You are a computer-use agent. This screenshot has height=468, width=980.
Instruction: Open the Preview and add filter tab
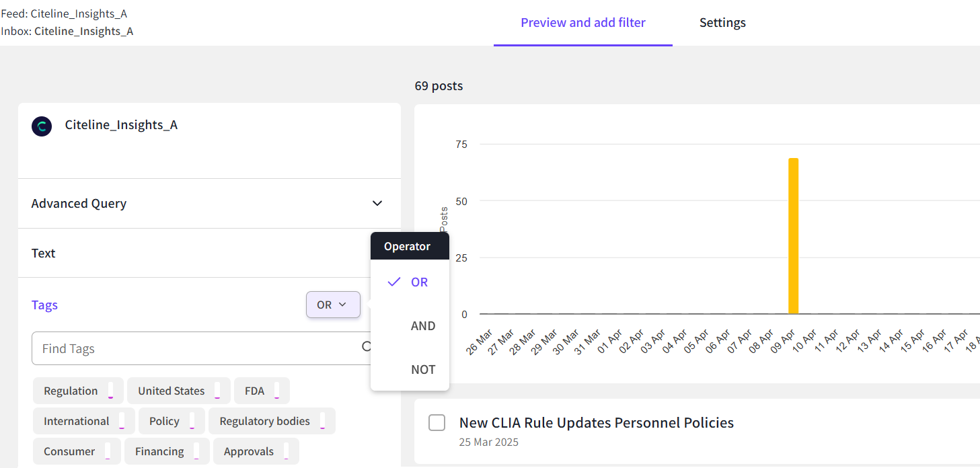tap(582, 23)
